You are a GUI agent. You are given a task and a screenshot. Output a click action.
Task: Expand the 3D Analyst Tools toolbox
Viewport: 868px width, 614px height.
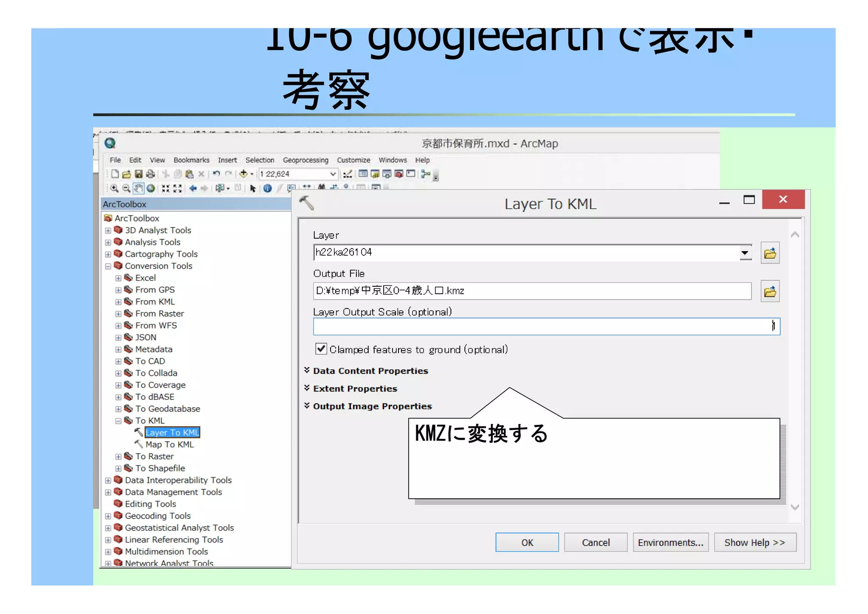108,231
